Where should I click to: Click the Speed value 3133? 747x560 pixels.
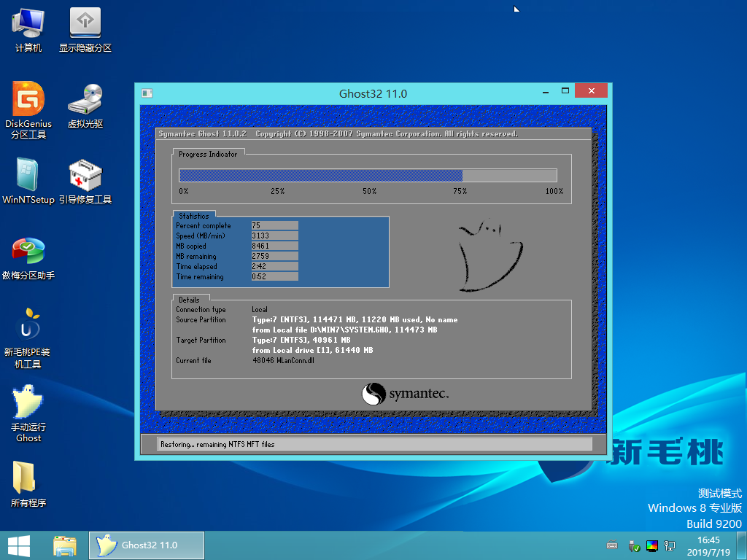coord(275,236)
